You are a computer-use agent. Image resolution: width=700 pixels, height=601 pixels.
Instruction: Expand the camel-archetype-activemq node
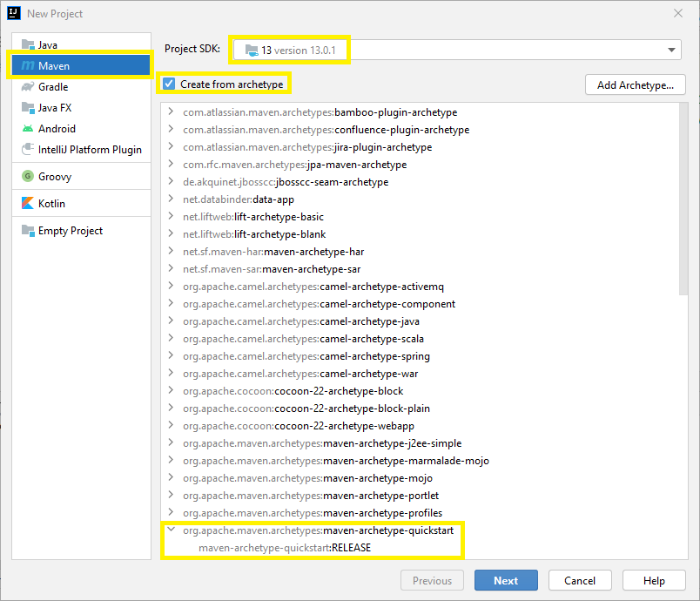[171, 286]
